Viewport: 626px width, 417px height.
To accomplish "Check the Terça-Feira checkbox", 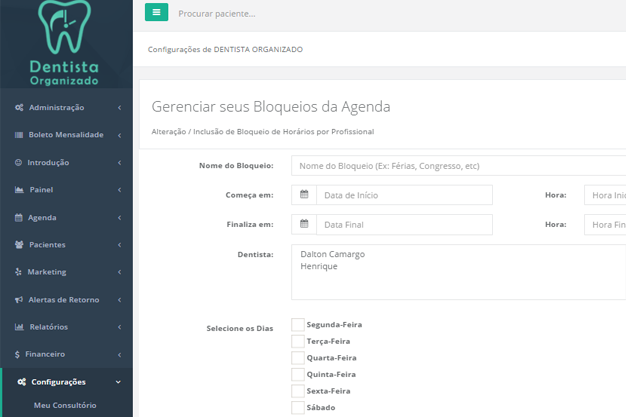I will point(298,342).
